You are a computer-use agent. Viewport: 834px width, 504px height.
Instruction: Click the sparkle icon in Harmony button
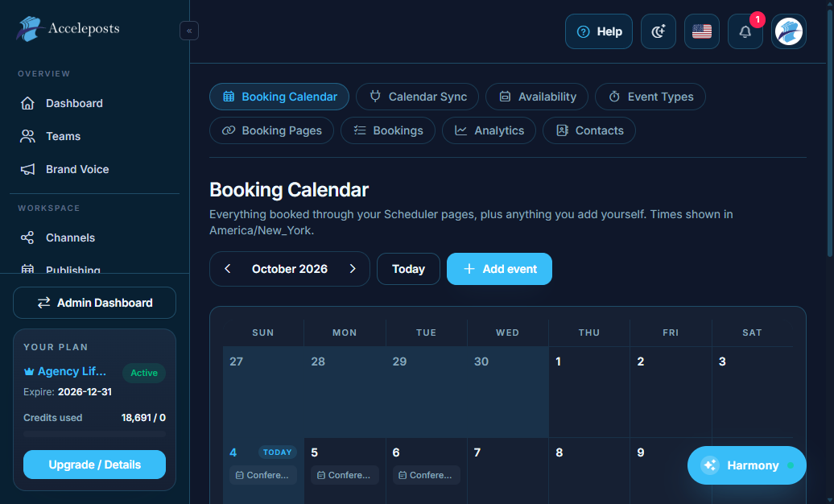click(x=710, y=465)
